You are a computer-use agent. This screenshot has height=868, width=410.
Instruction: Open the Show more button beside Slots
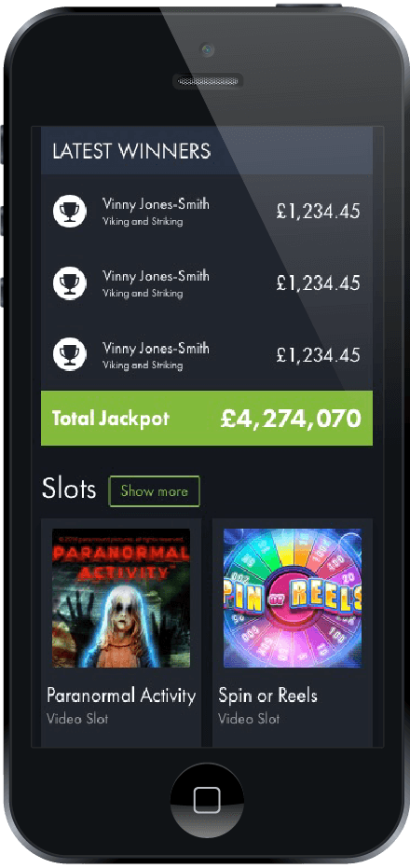pyautogui.click(x=155, y=491)
